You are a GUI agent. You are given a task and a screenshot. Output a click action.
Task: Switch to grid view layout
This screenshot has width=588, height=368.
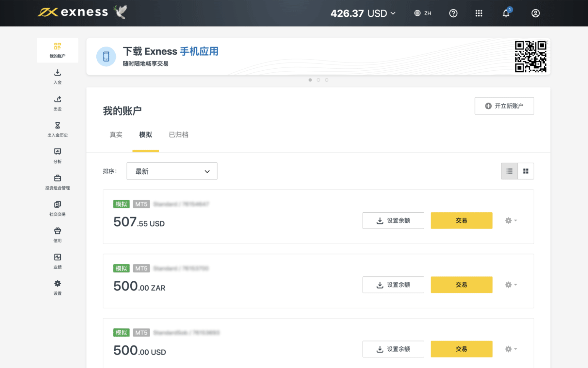tap(526, 171)
